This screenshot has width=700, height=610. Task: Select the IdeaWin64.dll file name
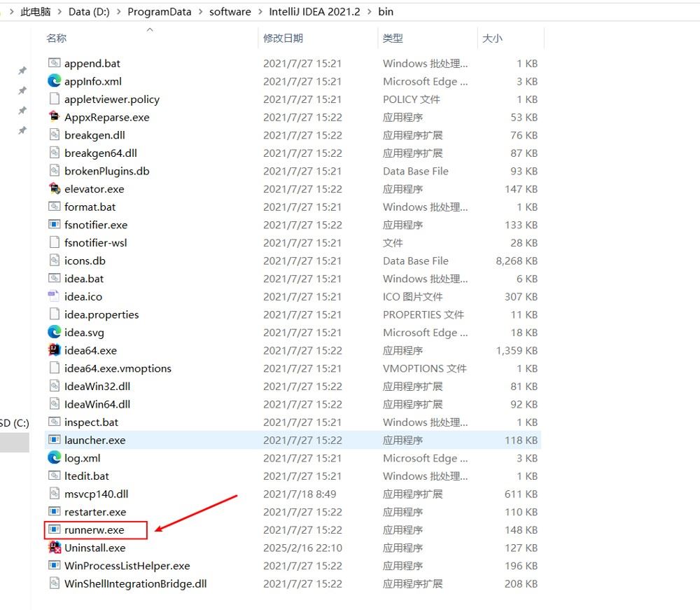pos(97,404)
